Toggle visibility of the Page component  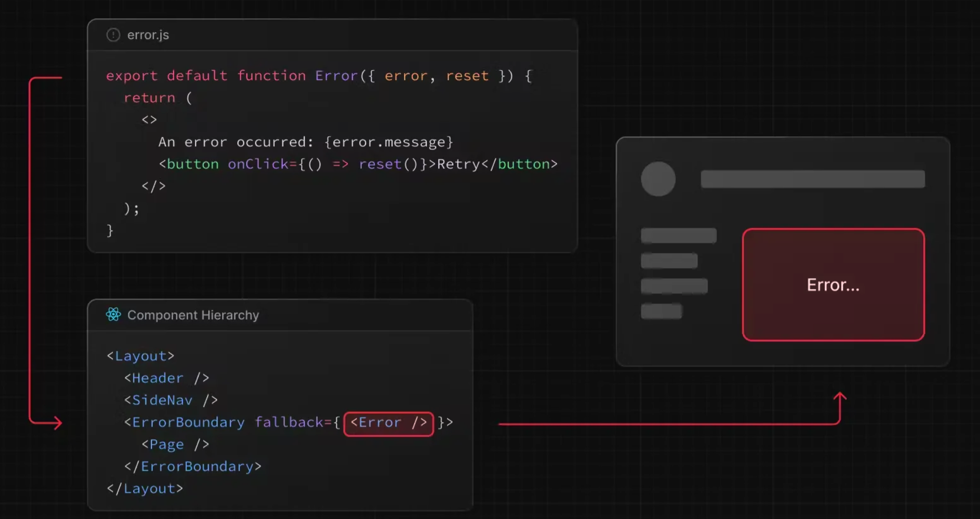click(x=170, y=445)
